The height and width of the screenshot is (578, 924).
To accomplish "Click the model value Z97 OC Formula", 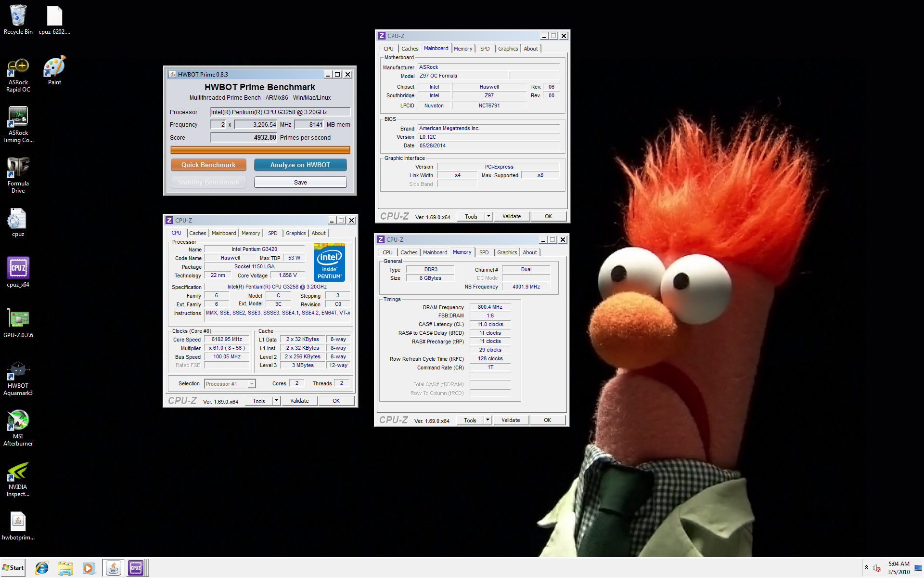I will (463, 76).
